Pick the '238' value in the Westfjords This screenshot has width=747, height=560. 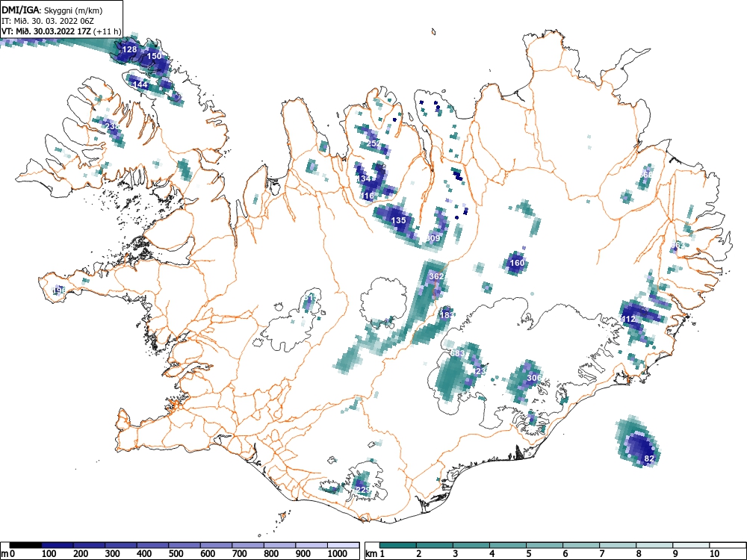pos(113,127)
